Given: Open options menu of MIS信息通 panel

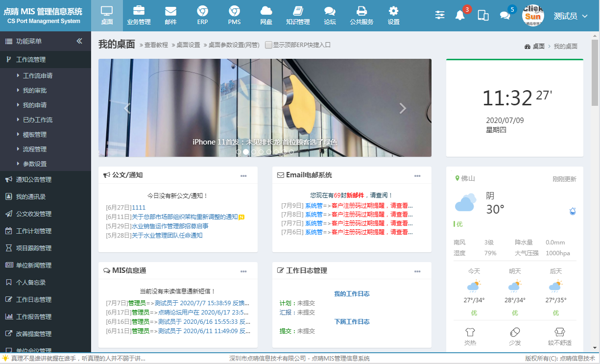Looking at the screenshot, I should [243, 271].
